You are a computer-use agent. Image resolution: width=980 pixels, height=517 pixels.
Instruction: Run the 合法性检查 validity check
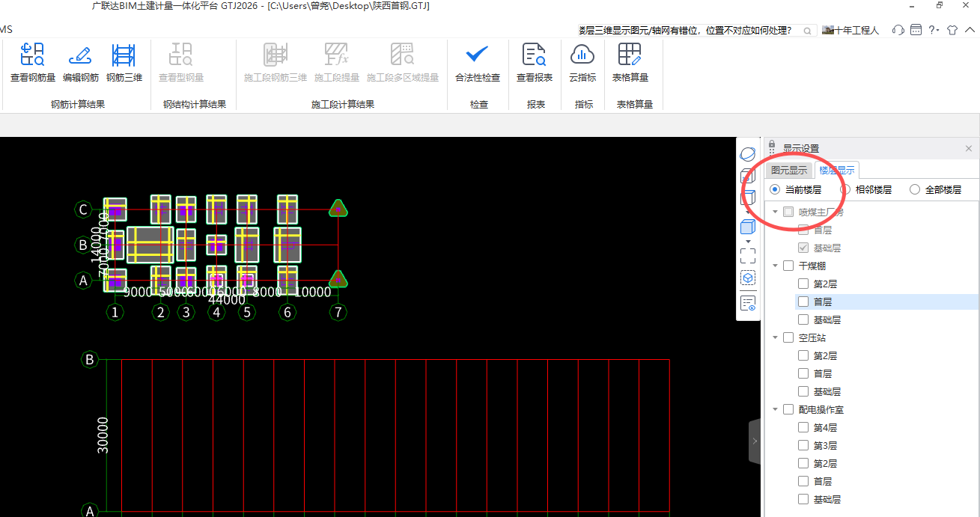478,63
